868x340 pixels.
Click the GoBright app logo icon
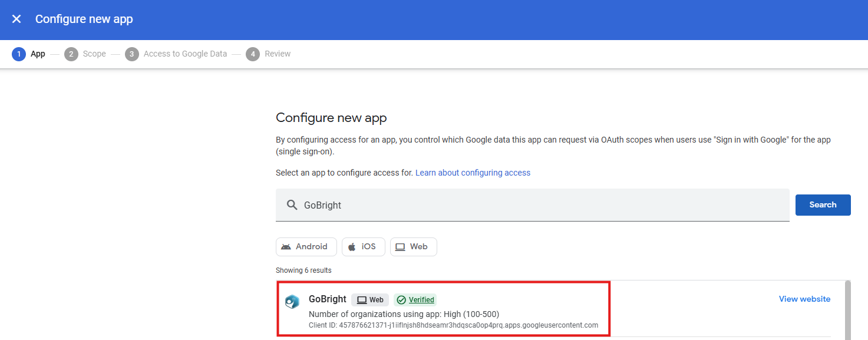point(292,302)
